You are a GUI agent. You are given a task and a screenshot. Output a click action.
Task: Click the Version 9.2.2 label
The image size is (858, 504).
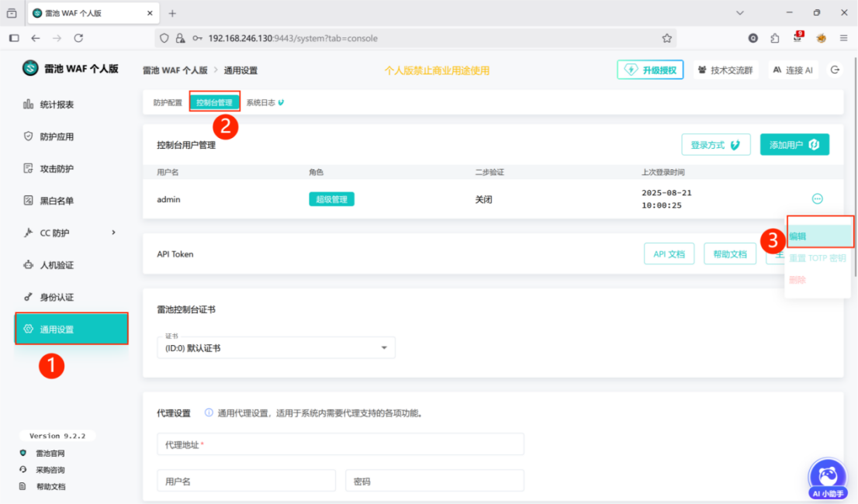[x=57, y=436]
